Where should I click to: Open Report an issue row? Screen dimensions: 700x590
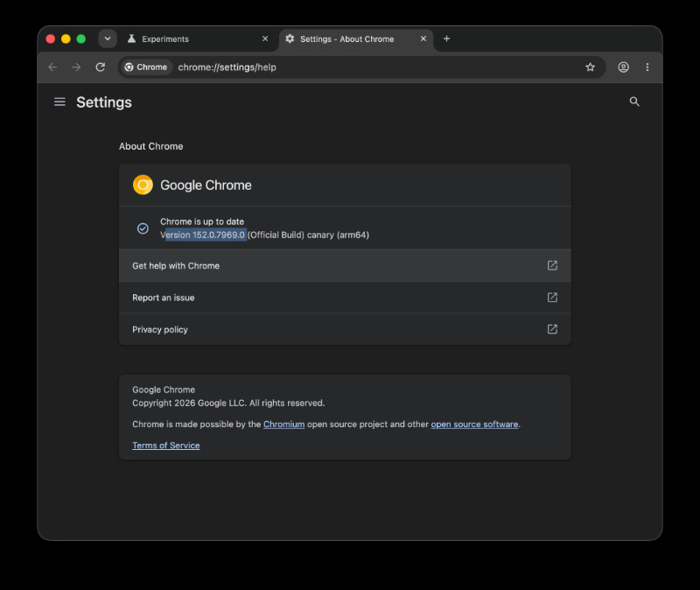point(345,298)
